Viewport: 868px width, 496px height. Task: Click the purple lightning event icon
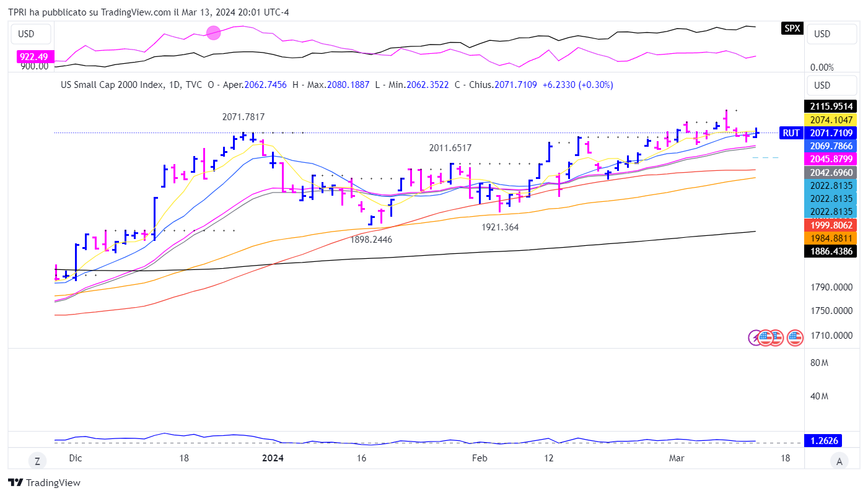pos(756,337)
